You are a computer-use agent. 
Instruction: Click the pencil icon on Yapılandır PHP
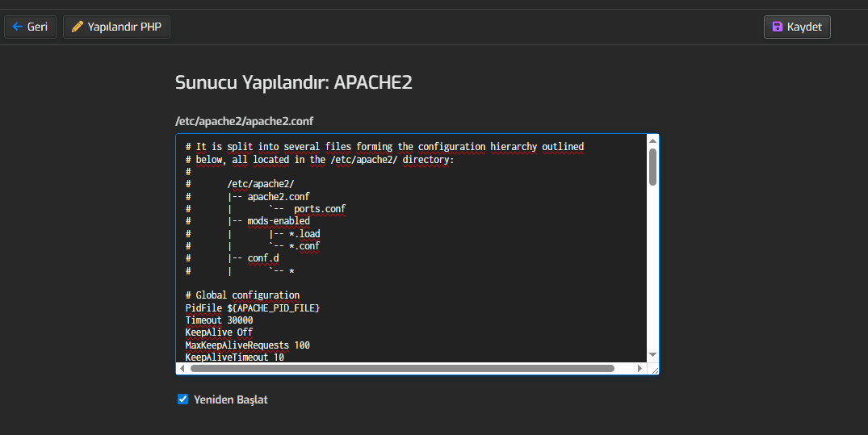[x=78, y=27]
